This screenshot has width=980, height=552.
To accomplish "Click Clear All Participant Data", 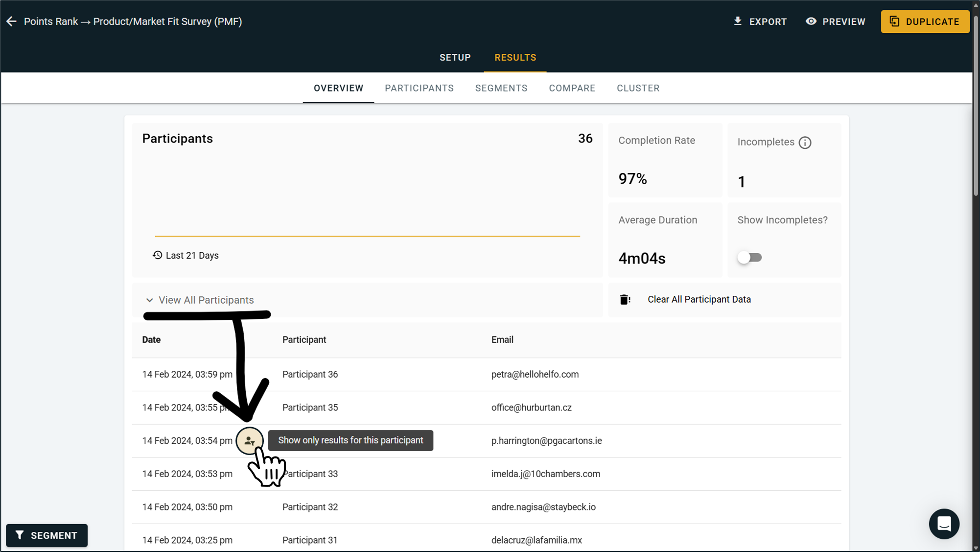I will pyautogui.click(x=699, y=300).
